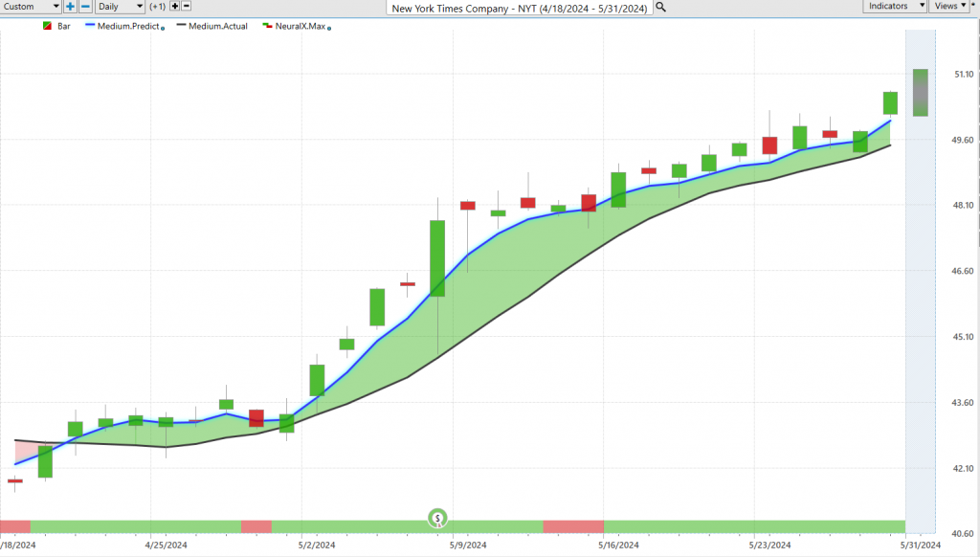This screenshot has width=980, height=557.
Task: Click the 42.10 price axis label
Action: 963,468
